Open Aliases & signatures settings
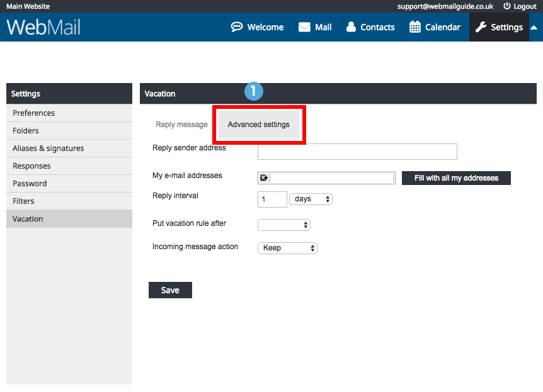Viewport: 543px width, 392px height. 69,148
